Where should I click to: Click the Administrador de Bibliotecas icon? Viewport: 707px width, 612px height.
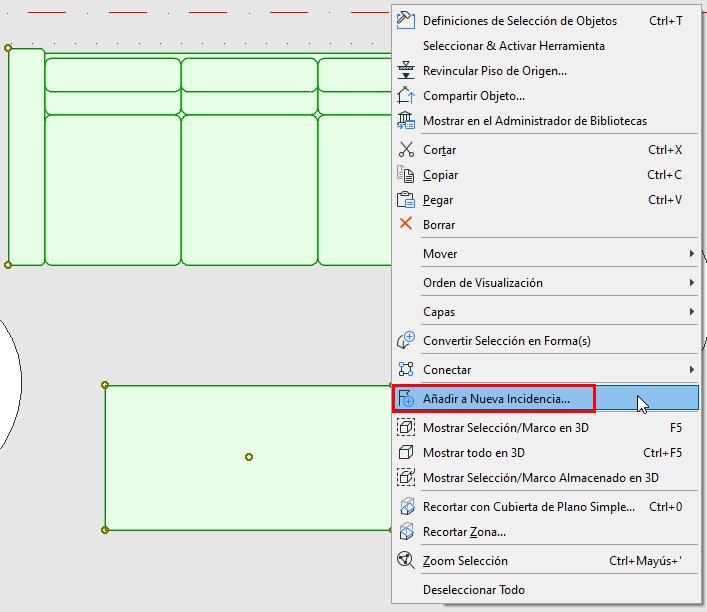click(406, 121)
